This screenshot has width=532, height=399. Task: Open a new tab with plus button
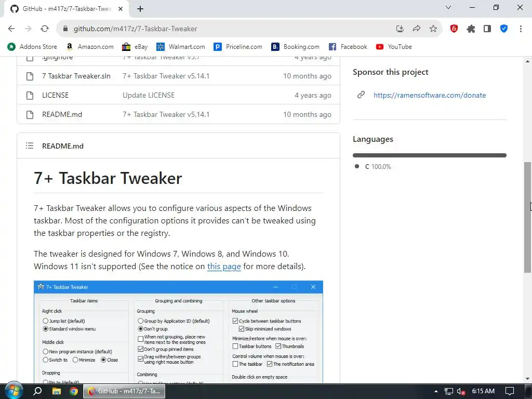pyautogui.click(x=140, y=9)
